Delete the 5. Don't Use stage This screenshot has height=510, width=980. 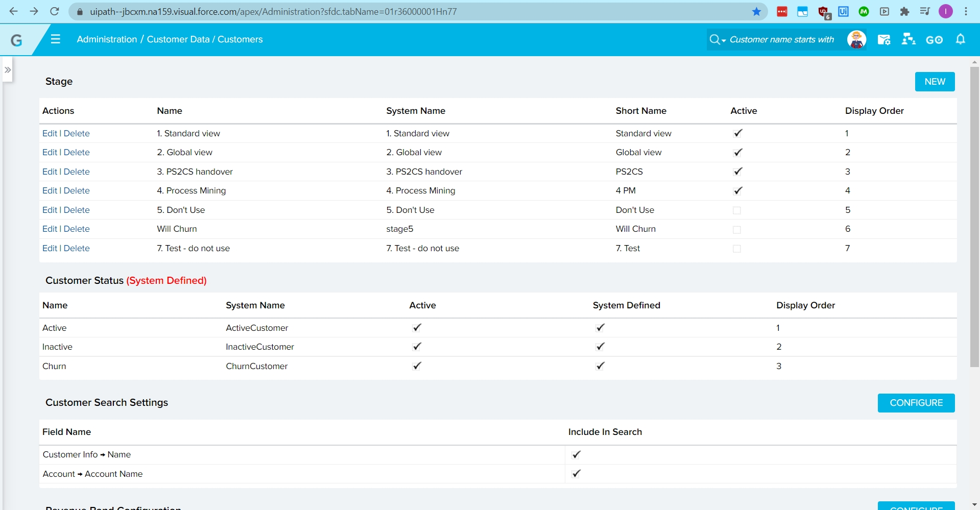coord(77,210)
